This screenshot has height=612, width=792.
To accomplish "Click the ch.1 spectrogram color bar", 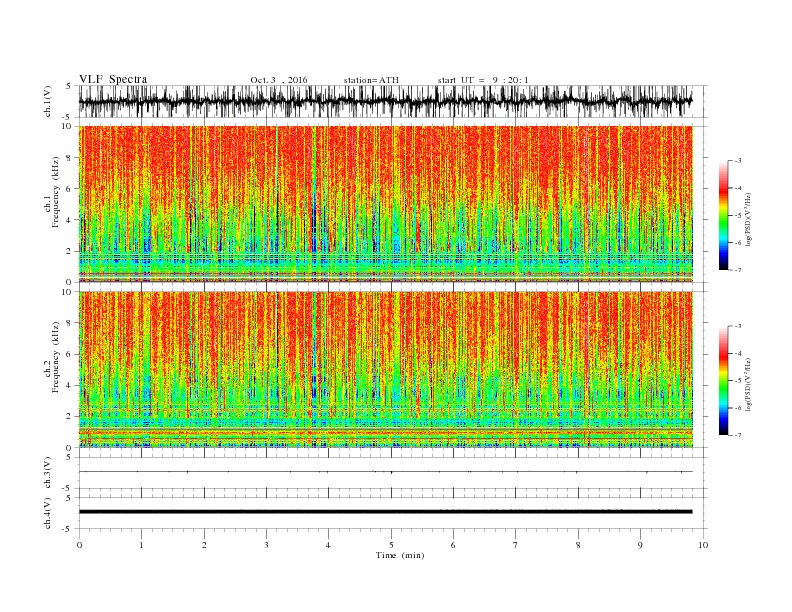I will [723, 215].
